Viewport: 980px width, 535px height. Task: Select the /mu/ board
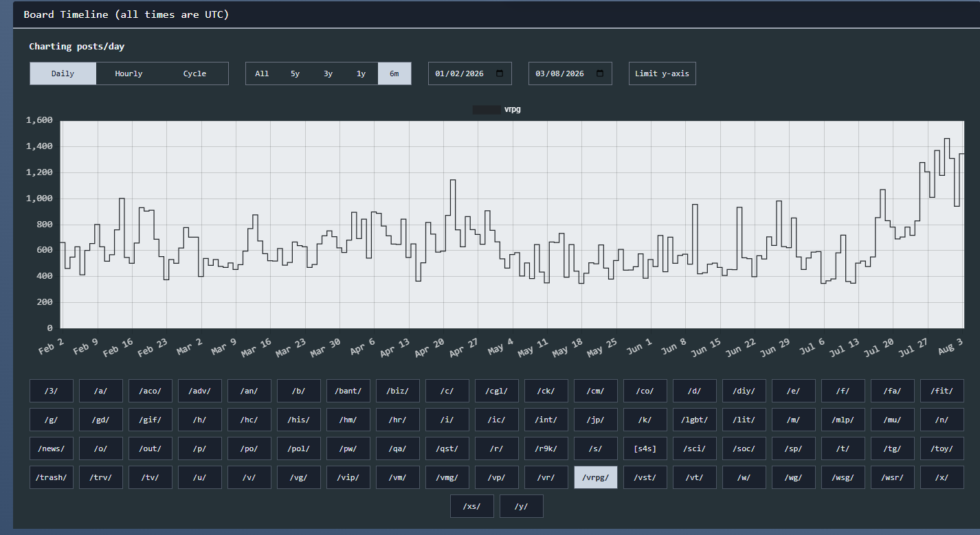pos(893,420)
